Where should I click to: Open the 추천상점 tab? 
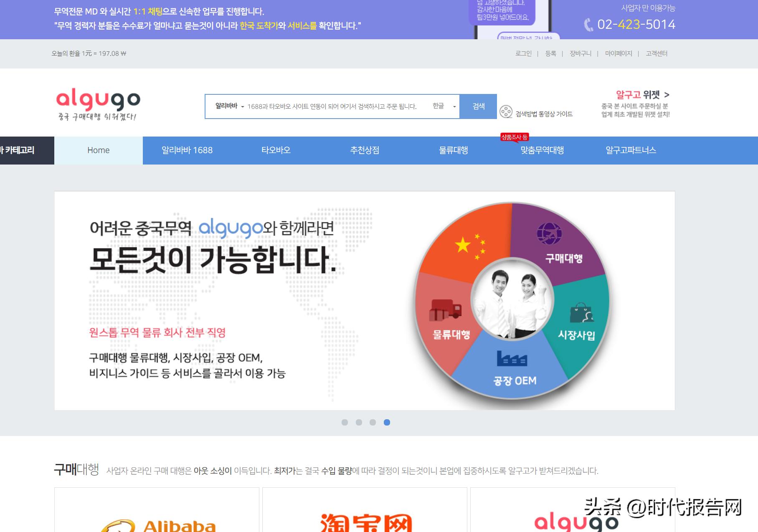(365, 150)
